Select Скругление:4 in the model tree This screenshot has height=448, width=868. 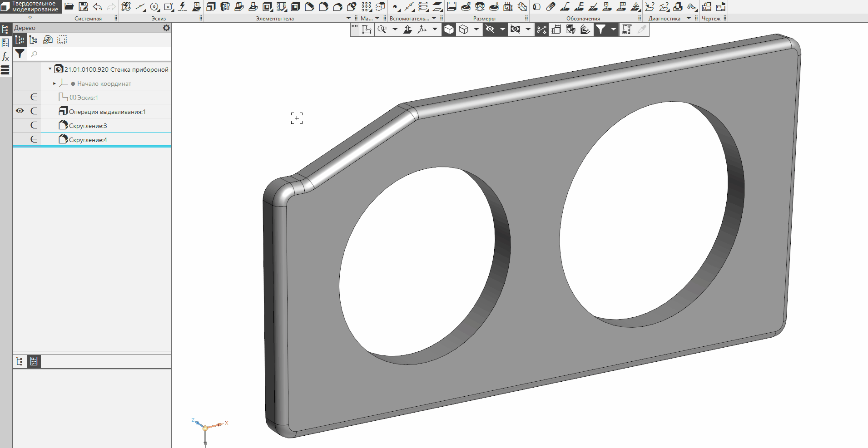[x=88, y=140]
